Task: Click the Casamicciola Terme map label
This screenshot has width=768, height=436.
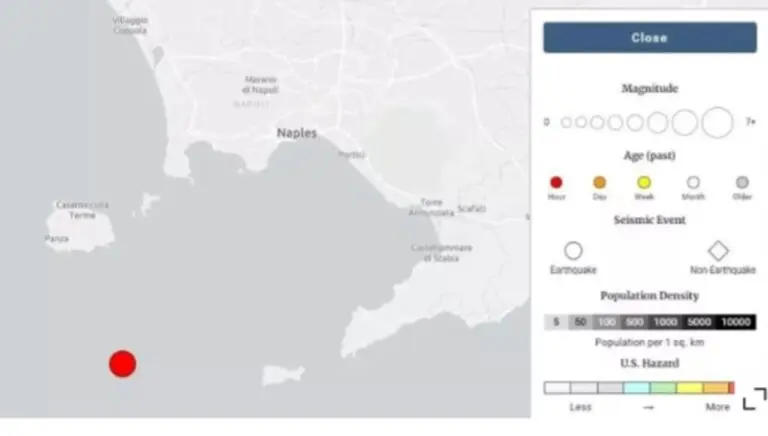Action: pyautogui.click(x=82, y=210)
